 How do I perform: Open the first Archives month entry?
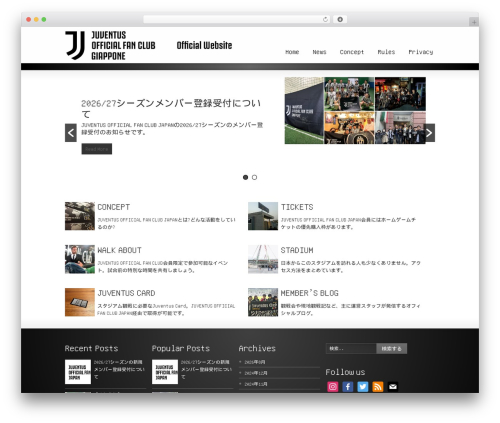255,362
